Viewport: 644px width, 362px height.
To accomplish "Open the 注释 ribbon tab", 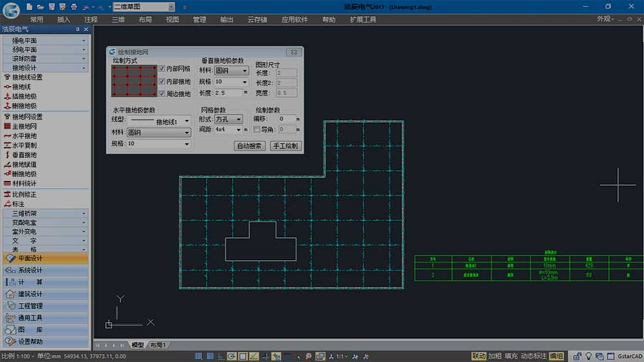I will (91, 20).
